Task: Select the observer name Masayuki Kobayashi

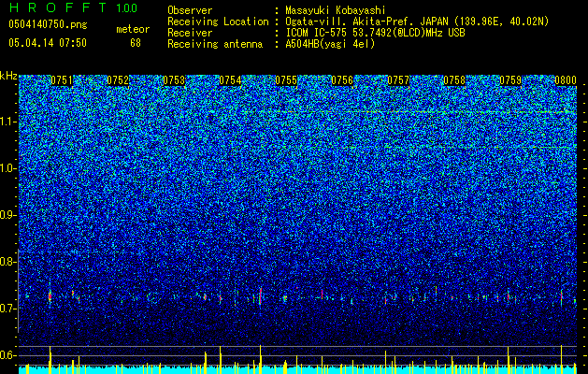Action: pyautogui.click(x=336, y=10)
